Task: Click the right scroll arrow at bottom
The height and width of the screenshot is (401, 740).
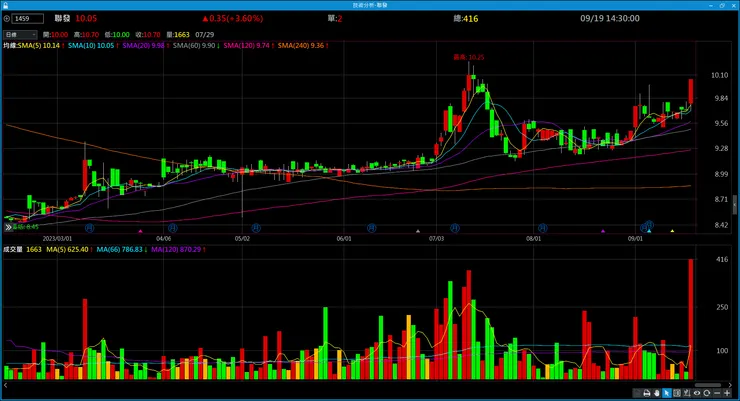Action: pyautogui.click(x=730, y=385)
